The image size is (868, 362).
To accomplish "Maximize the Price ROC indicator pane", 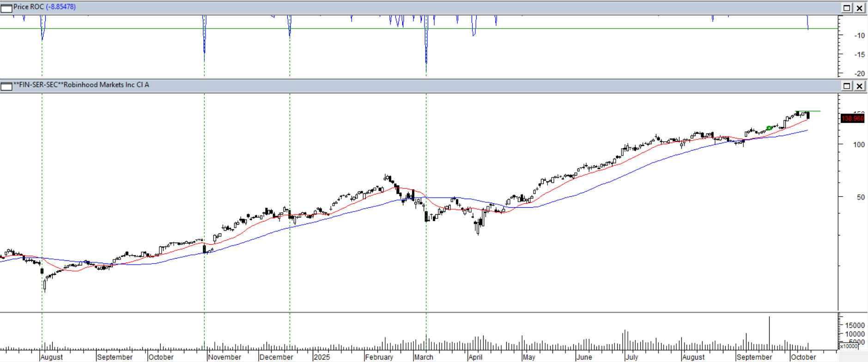I will [x=847, y=8].
